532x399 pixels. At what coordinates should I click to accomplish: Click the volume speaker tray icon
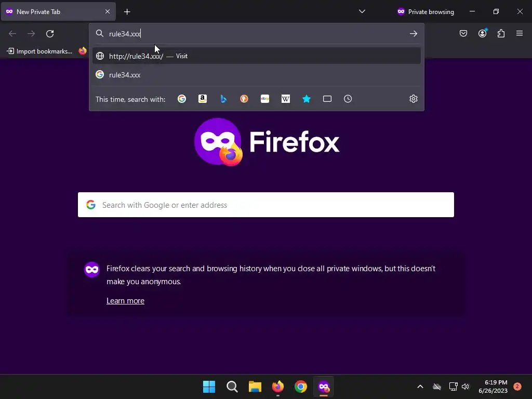click(465, 387)
